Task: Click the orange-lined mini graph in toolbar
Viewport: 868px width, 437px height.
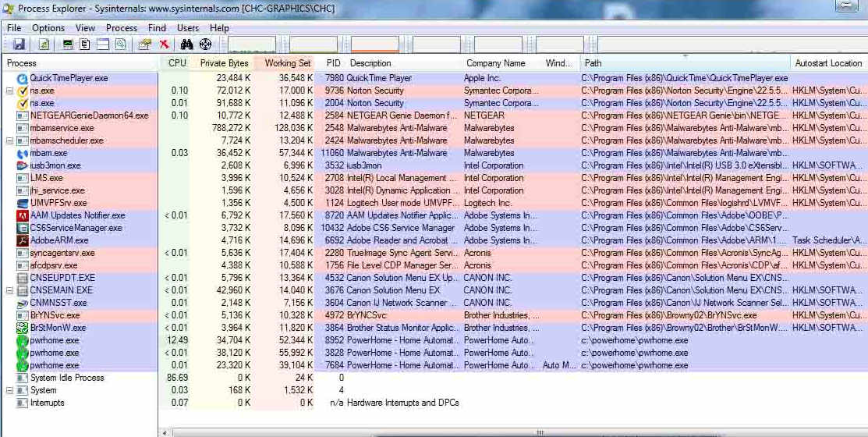Action: coord(375,44)
